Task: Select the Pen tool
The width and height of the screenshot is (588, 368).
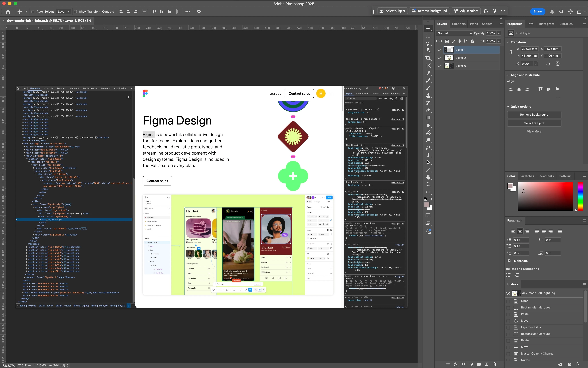Action: tap(428, 148)
